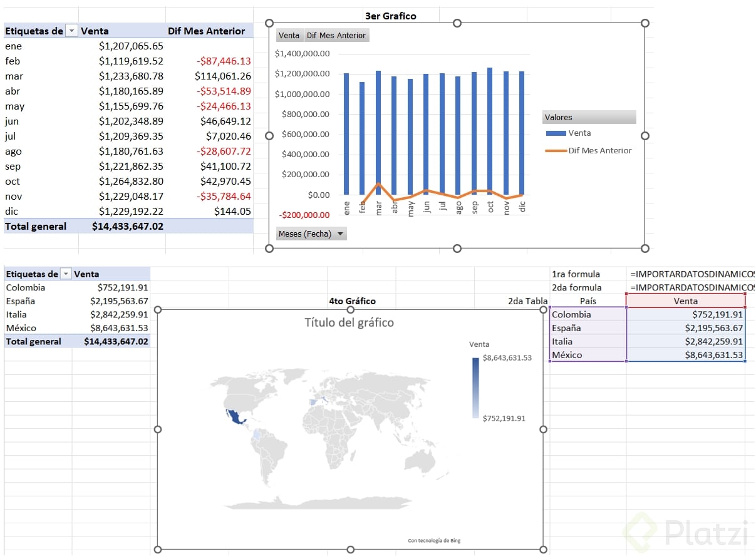
Task: Select the jul difference cell $7,020.46
Action: tap(209, 136)
